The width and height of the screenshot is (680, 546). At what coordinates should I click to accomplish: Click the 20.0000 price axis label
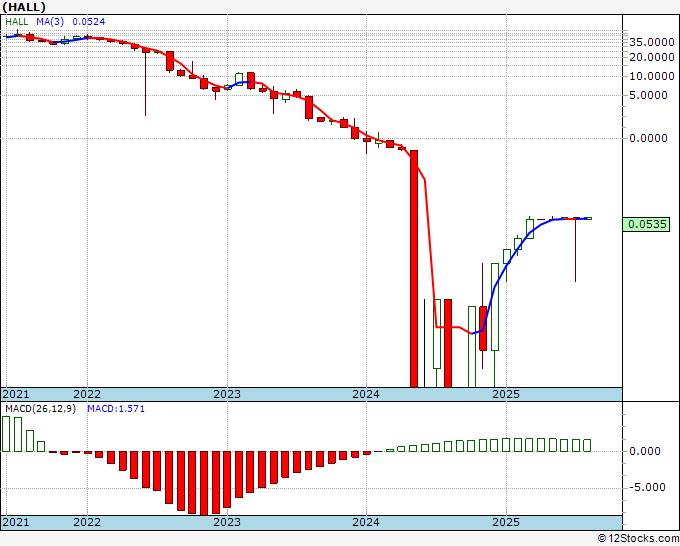click(652, 57)
